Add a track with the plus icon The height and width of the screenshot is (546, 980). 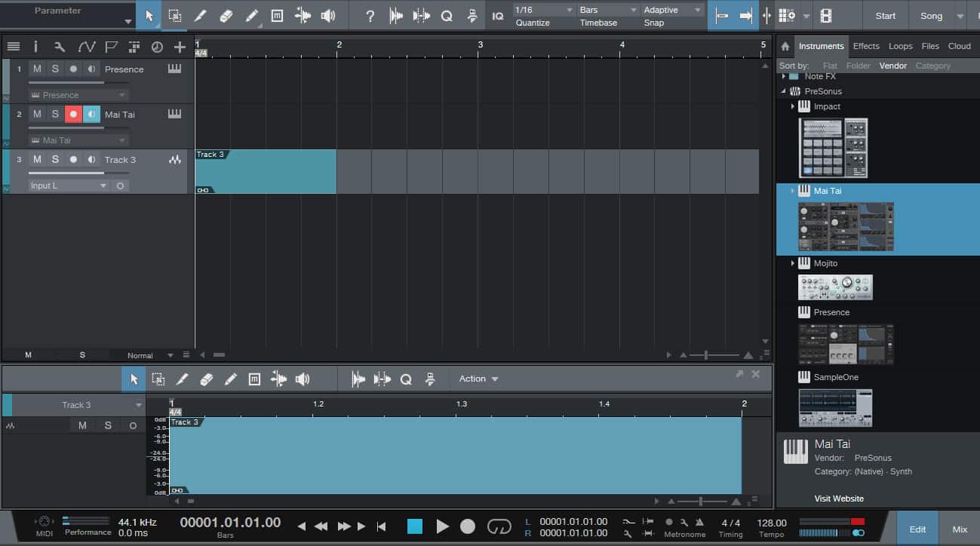(x=180, y=47)
